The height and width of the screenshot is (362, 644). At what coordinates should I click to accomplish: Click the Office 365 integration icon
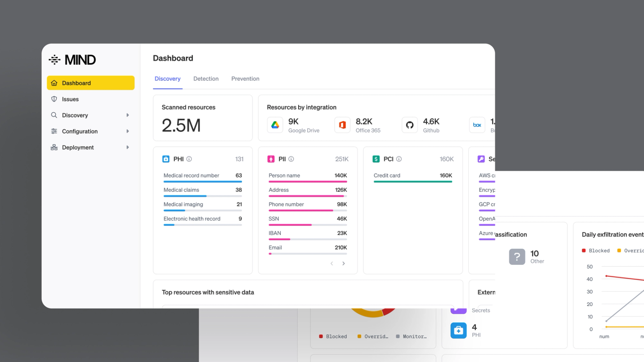[x=342, y=125]
